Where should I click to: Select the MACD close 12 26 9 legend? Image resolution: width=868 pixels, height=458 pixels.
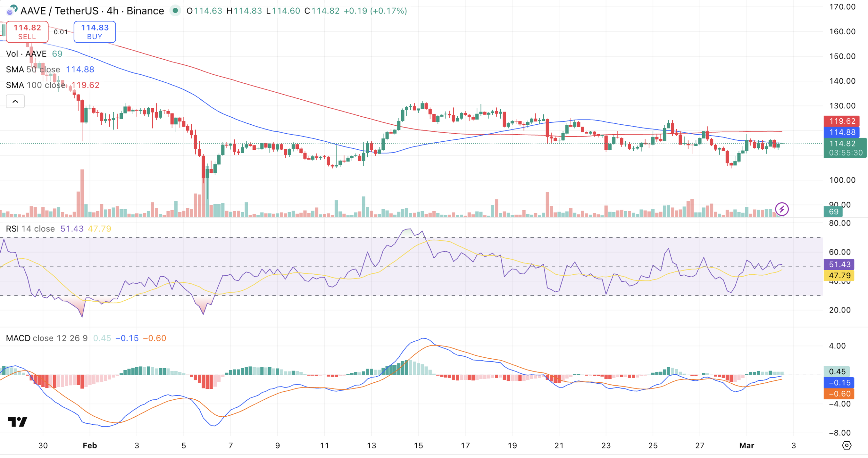click(46, 338)
